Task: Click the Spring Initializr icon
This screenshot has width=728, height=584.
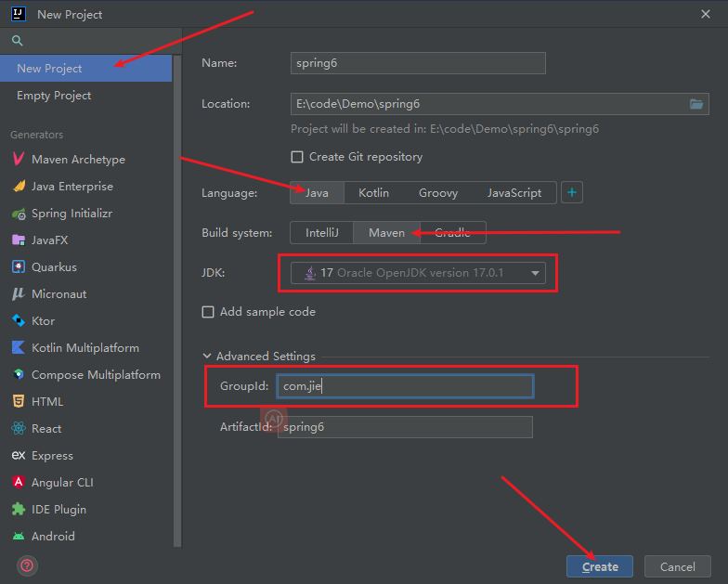Action: [19, 214]
